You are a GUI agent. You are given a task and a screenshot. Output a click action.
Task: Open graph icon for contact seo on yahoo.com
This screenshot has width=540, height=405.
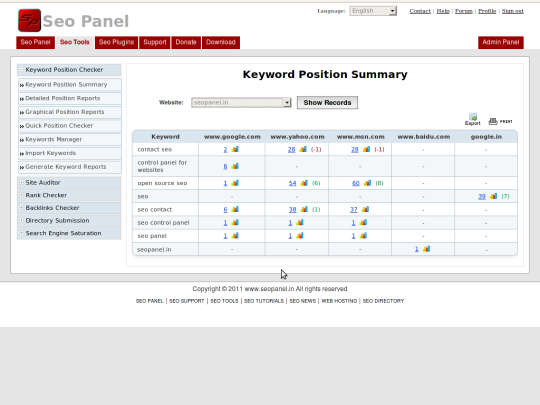tap(303, 149)
